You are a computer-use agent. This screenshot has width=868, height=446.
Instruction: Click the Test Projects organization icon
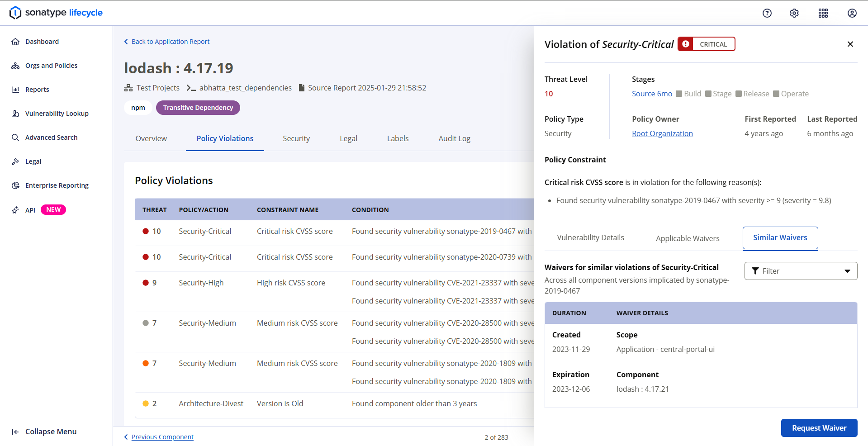pos(128,88)
